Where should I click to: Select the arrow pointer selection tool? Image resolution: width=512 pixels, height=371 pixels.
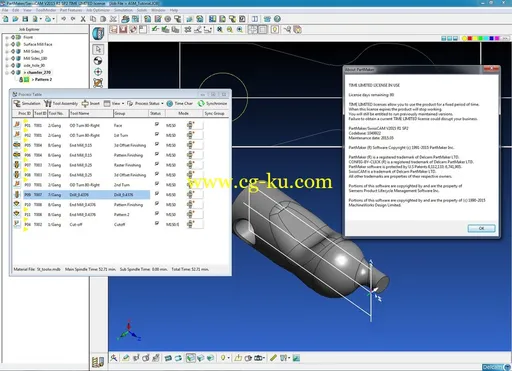point(98,49)
